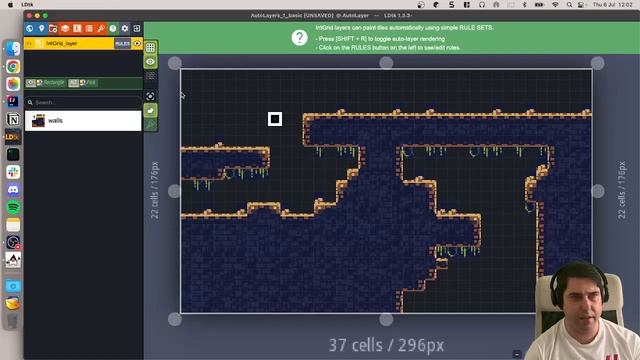This screenshot has width=640, height=360.
Task: Open the Layers definitions icon
Action: 65,29
